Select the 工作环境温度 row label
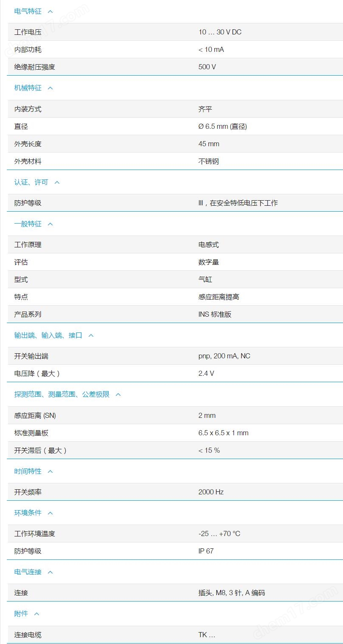This screenshot has height=644, width=343. [x=35, y=534]
